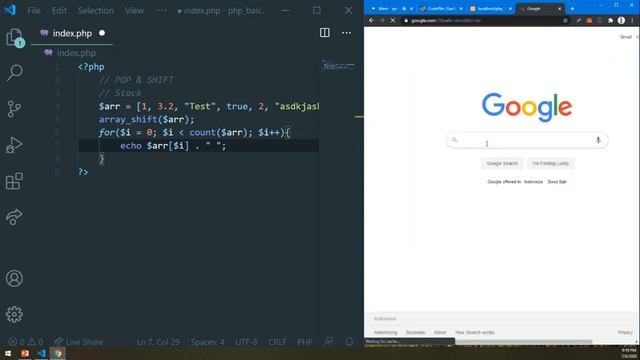Open the Live Share activity bar icon

point(14,217)
